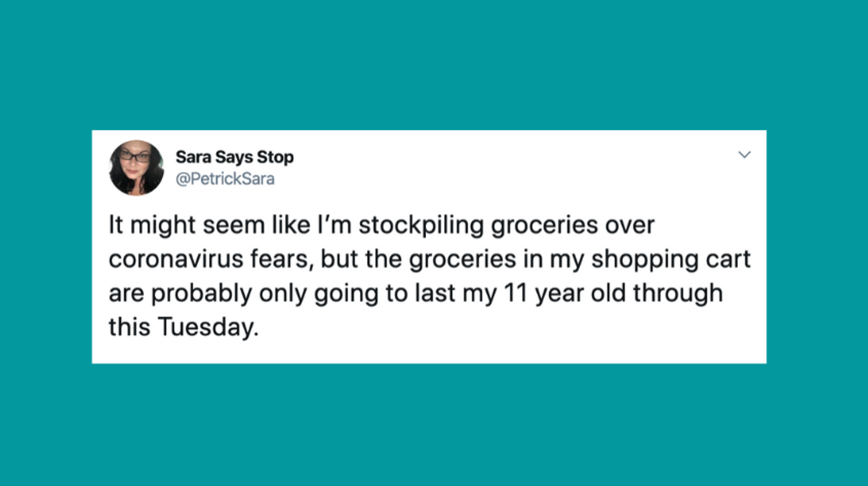
Task: Open the tweet options chevron menu
Action: (x=744, y=155)
